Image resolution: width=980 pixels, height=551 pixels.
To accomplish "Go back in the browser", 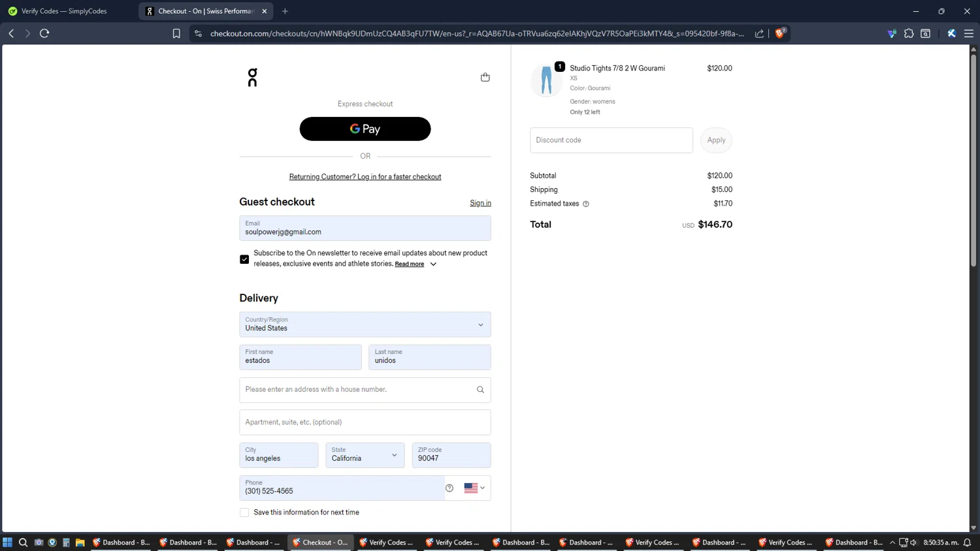I will tap(11, 33).
